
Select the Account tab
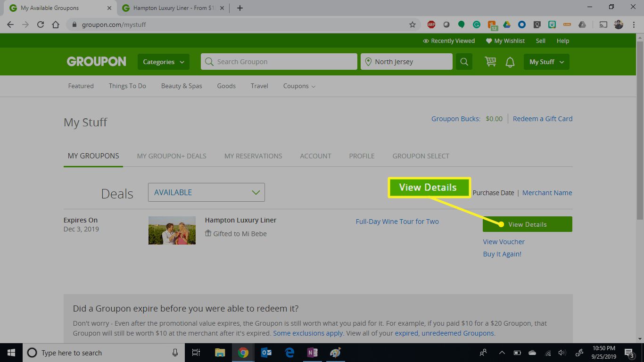pyautogui.click(x=315, y=156)
